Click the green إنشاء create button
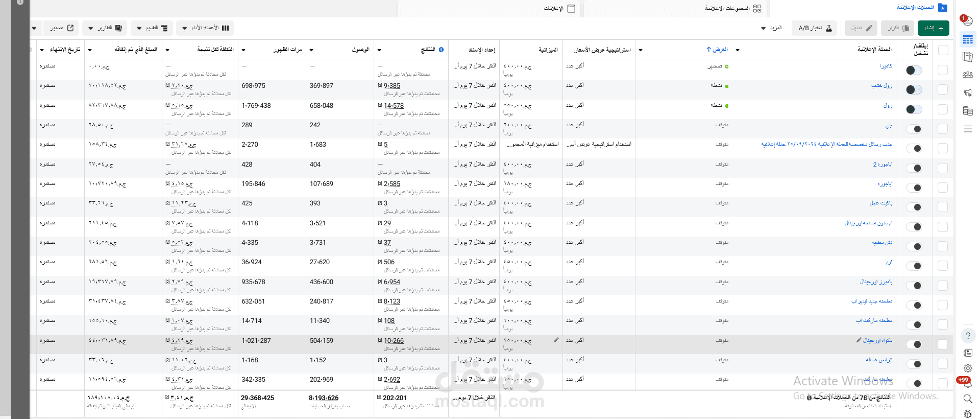This screenshot has width=980, height=419. [933, 28]
